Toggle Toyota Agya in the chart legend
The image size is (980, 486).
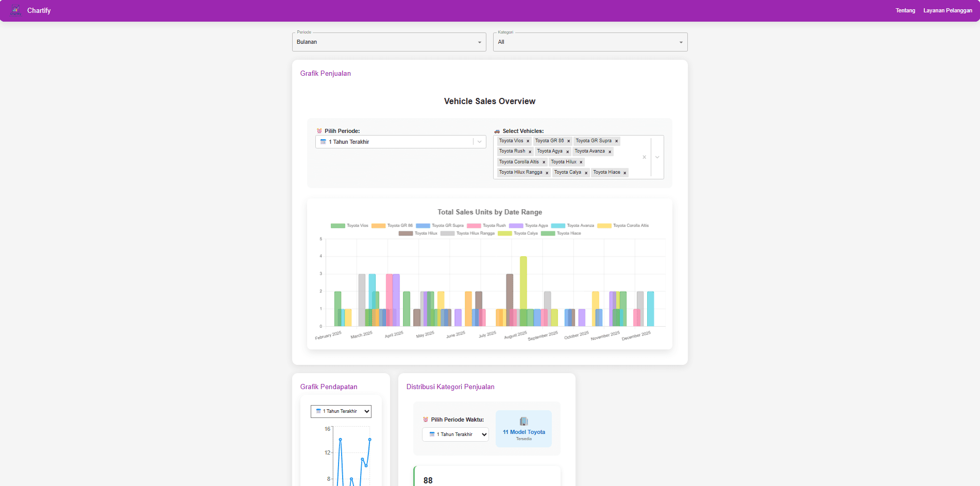click(529, 226)
